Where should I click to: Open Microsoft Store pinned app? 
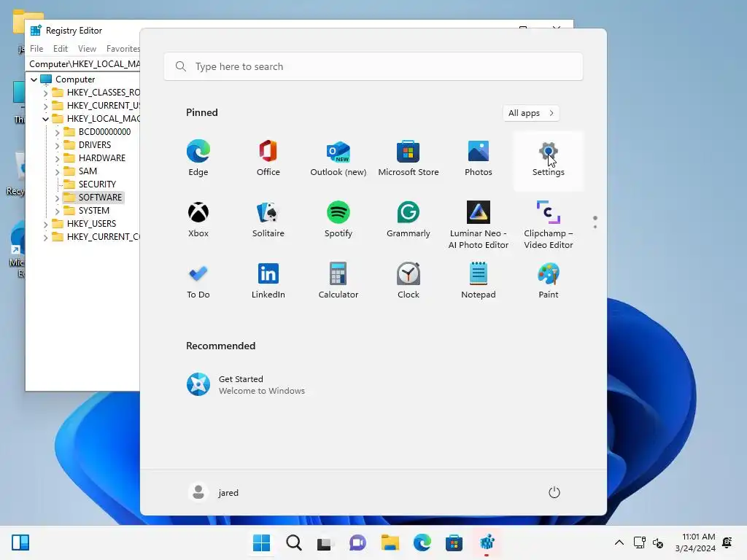coord(409,158)
